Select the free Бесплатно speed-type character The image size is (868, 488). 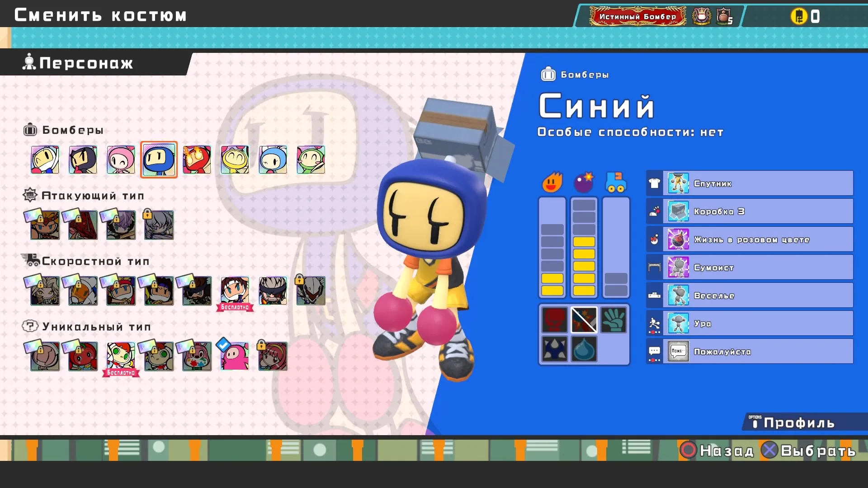(235, 291)
